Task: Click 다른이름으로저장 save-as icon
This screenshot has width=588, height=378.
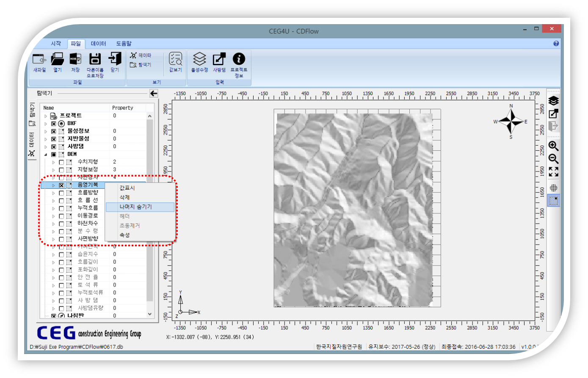Action: (x=95, y=59)
